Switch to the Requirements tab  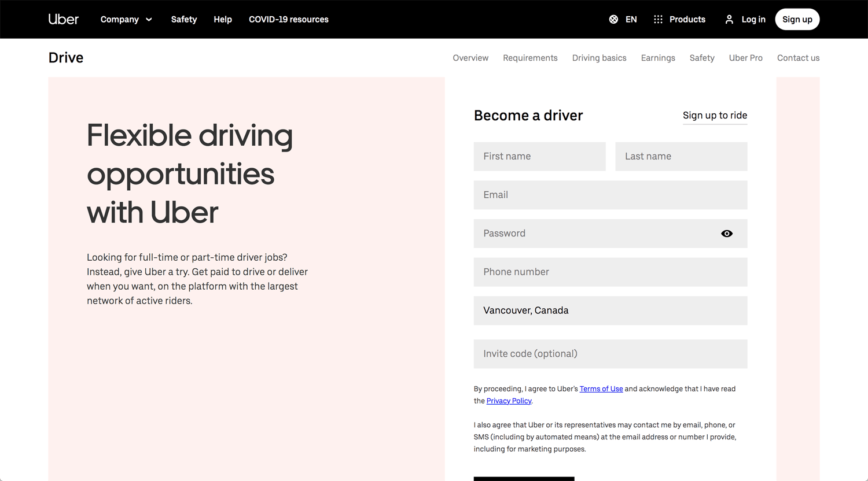(x=530, y=58)
